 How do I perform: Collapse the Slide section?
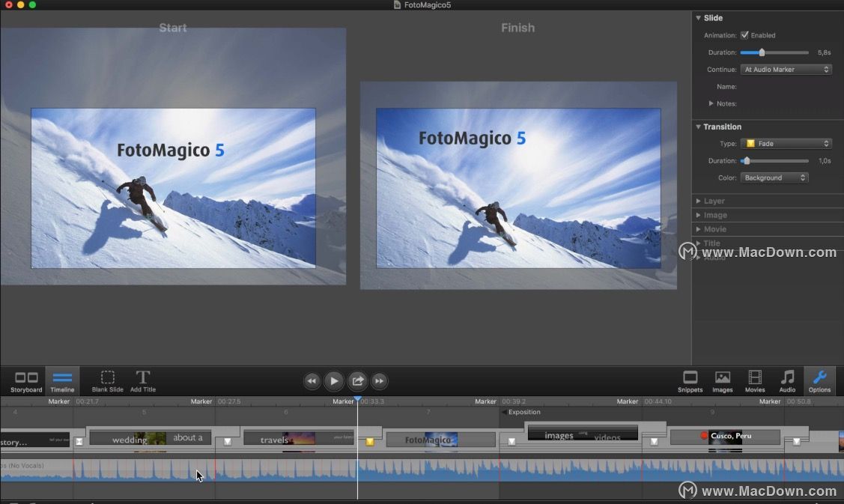click(x=698, y=18)
